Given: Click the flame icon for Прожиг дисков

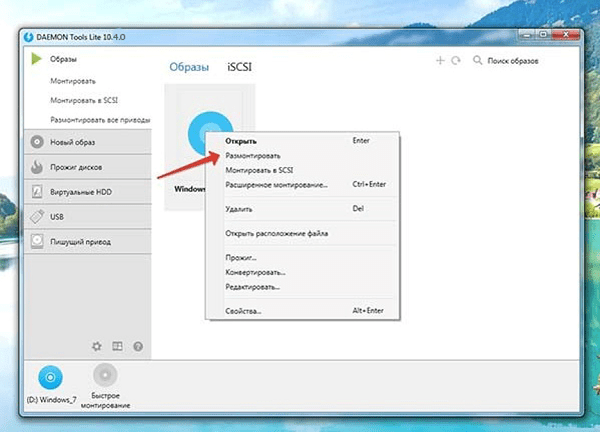Looking at the screenshot, I should 37,167.
